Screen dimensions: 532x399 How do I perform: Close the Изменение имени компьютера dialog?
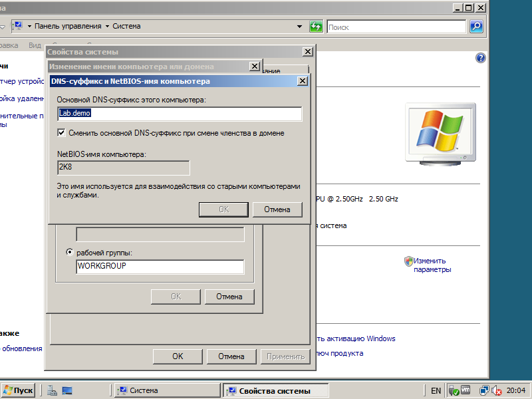[x=255, y=66]
